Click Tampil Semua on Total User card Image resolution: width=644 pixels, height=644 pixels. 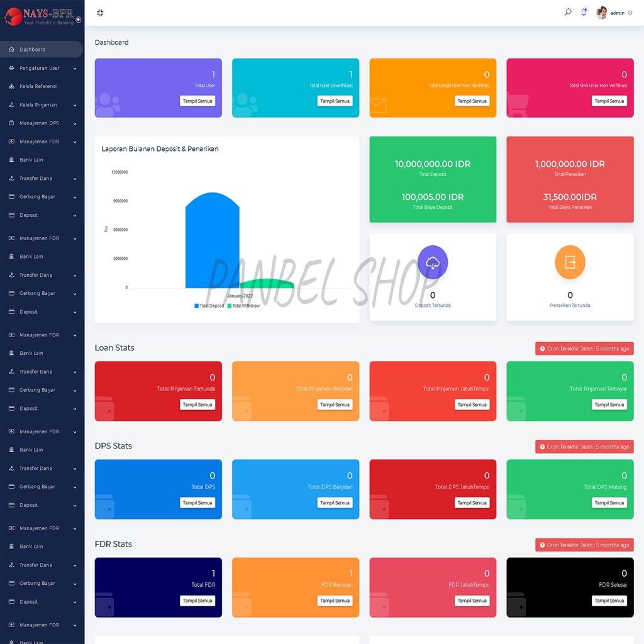[x=197, y=101]
